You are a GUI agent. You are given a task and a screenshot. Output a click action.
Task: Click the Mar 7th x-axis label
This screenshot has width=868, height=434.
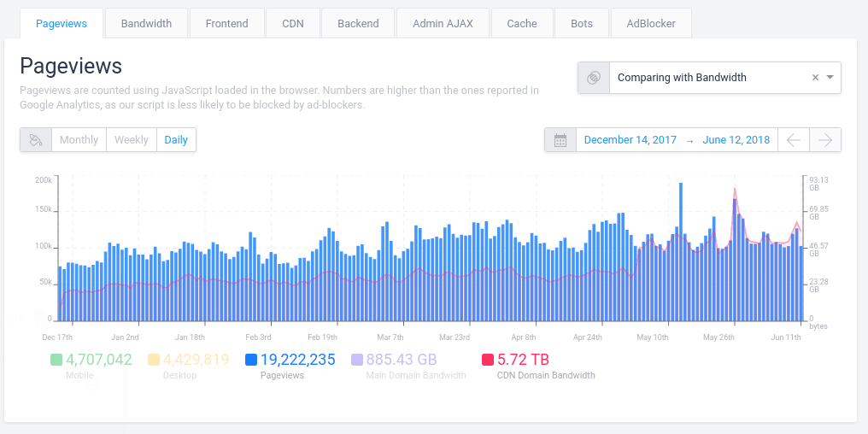[390, 337]
